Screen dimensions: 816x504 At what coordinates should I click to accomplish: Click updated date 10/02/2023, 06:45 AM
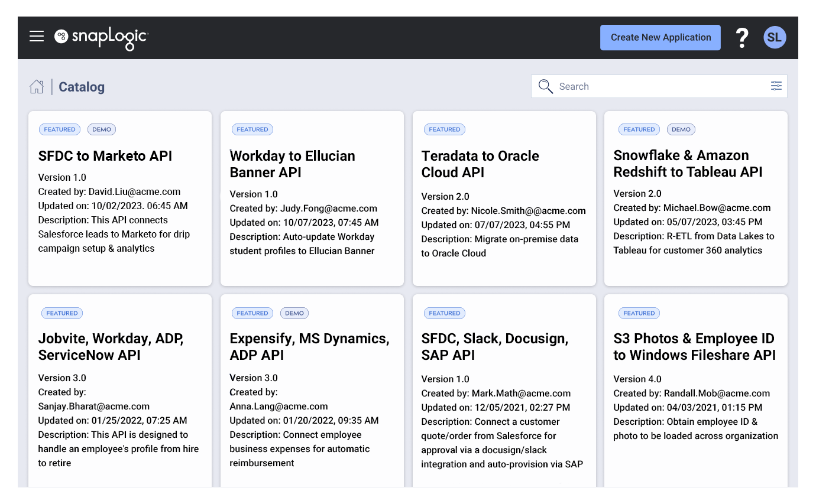coord(140,206)
